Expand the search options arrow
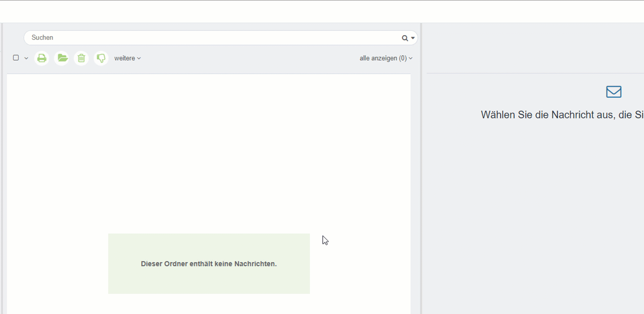644x314 pixels. (x=413, y=38)
